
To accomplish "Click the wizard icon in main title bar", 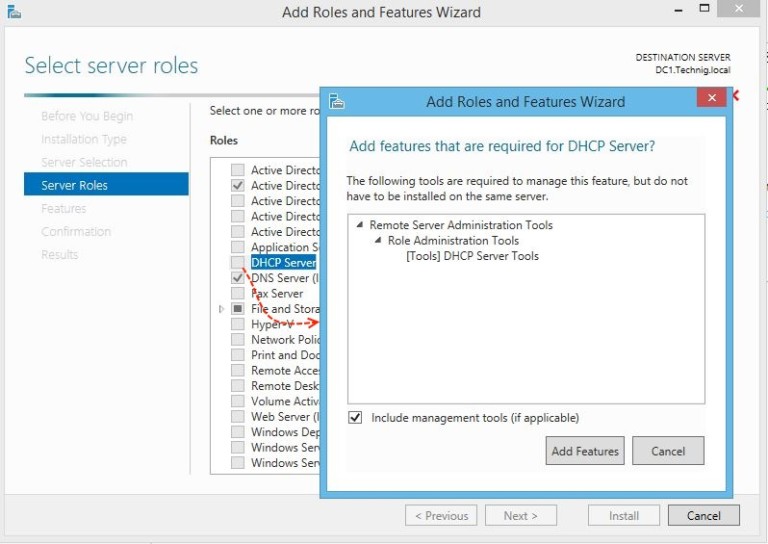I will tap(14, 12).
